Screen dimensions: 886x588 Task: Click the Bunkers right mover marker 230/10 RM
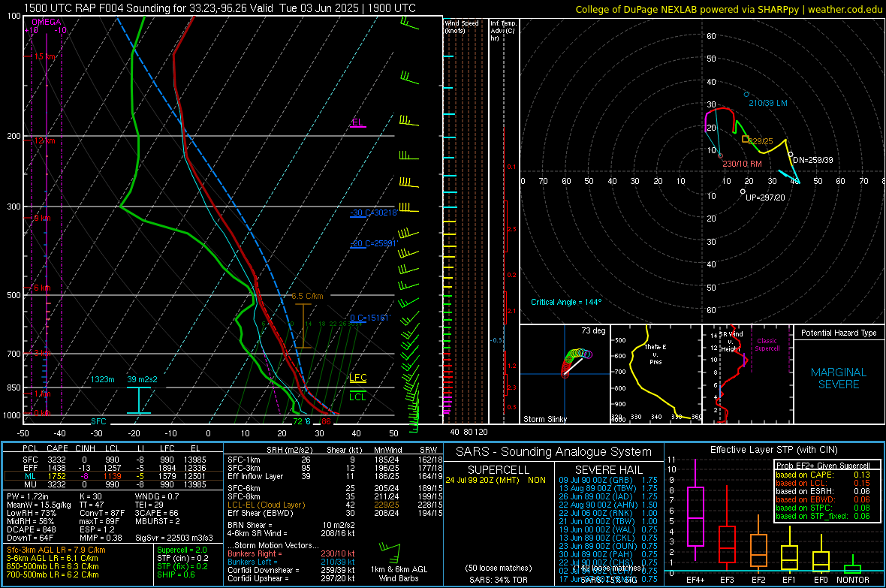[x=721, y=155]
